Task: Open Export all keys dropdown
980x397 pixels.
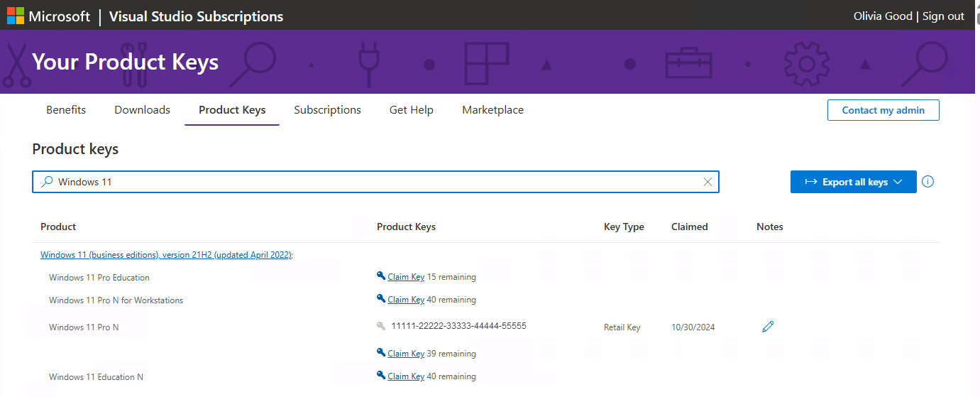Action: [853, 182]
